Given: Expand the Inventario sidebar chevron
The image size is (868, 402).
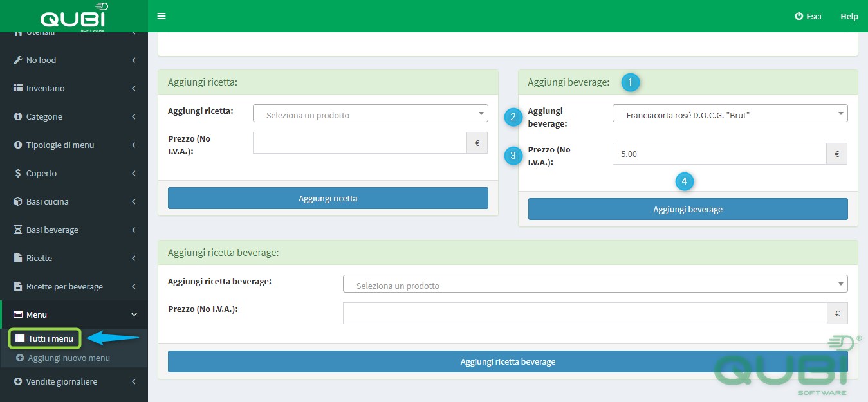Looking at the screenshot, I should click(x=134, y=88).
